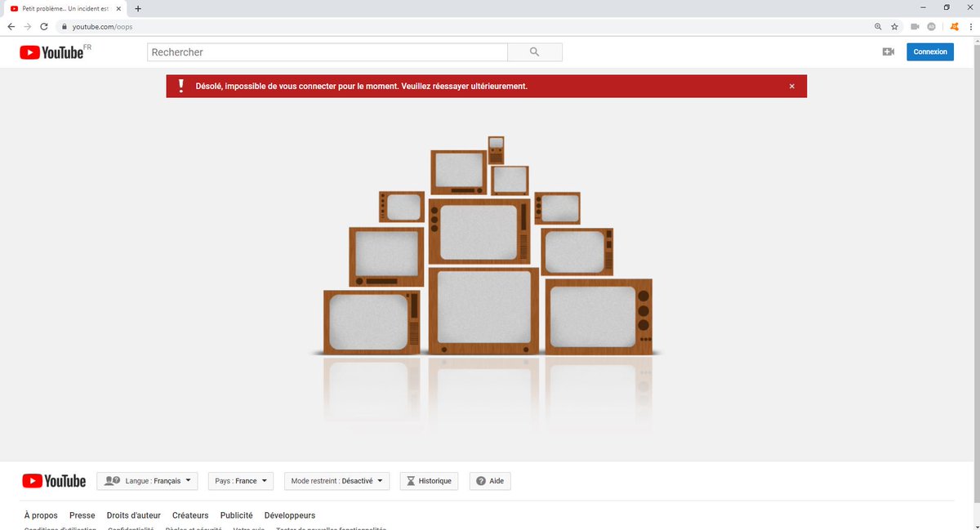Screen dimensions: 980x530
Task: Close the Petit problème browser tab
Action: coord(119,8)
